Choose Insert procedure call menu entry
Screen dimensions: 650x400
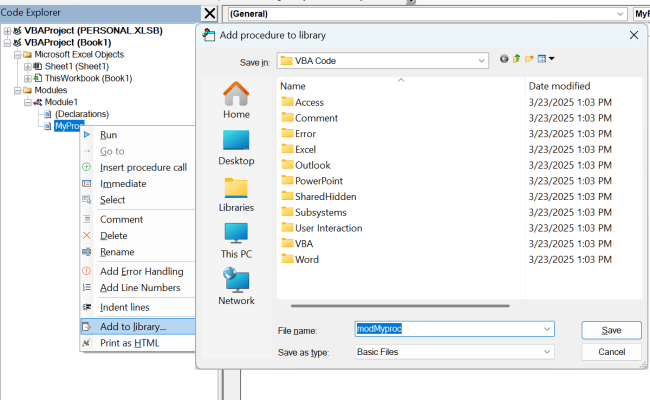137,167
